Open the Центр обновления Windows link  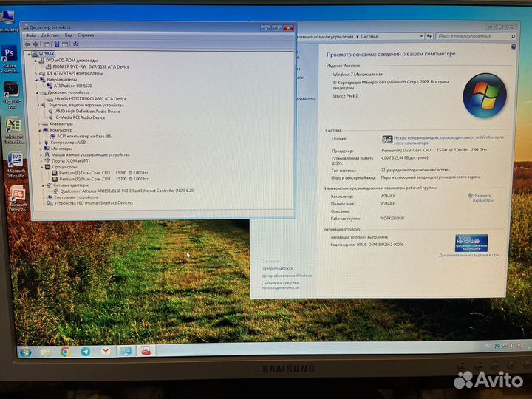[x=287, y=276]
